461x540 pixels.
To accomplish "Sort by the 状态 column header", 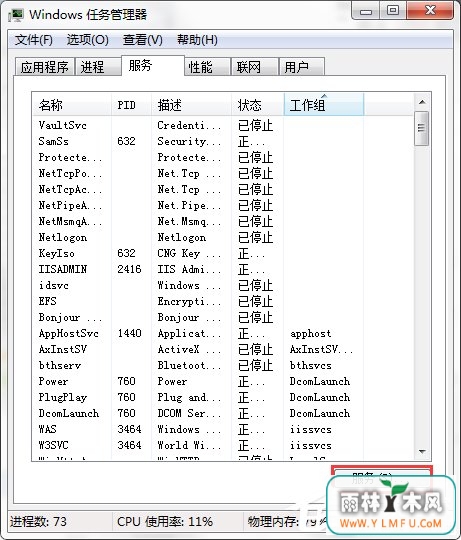I will point(257,105).
